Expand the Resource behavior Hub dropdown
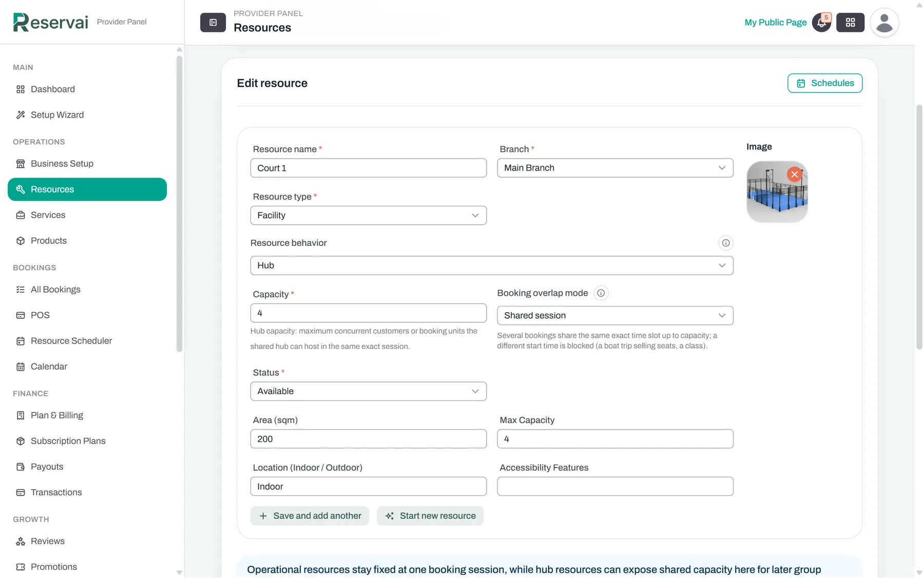Image resolution: width=924 pixels, height=578 pixels. pyautogui.click(x=492, y=265)
